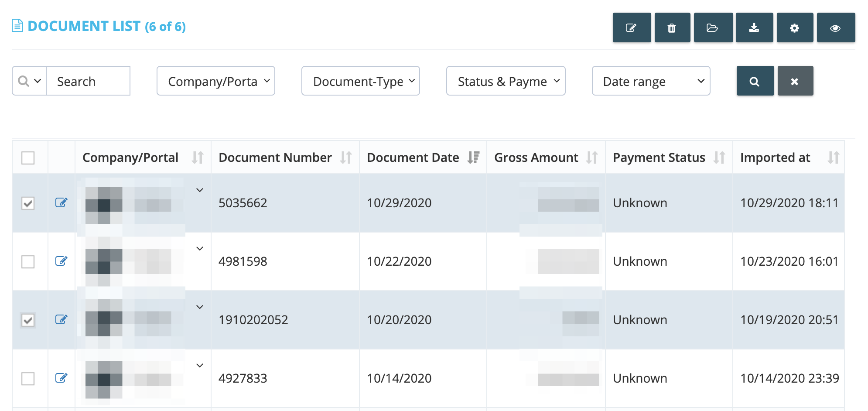
Task: Clear filters with the X button
Action: point(795,81)
